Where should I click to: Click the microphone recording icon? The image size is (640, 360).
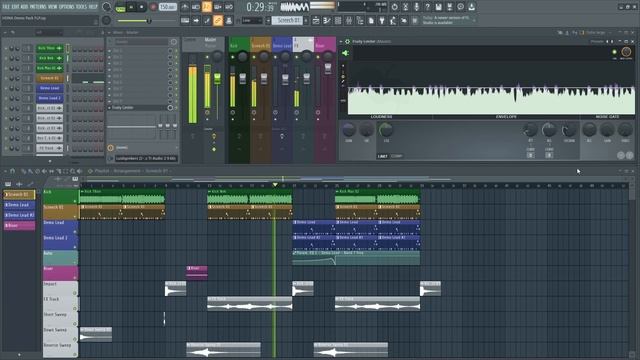pyautogui.click(x=416, y=7)
